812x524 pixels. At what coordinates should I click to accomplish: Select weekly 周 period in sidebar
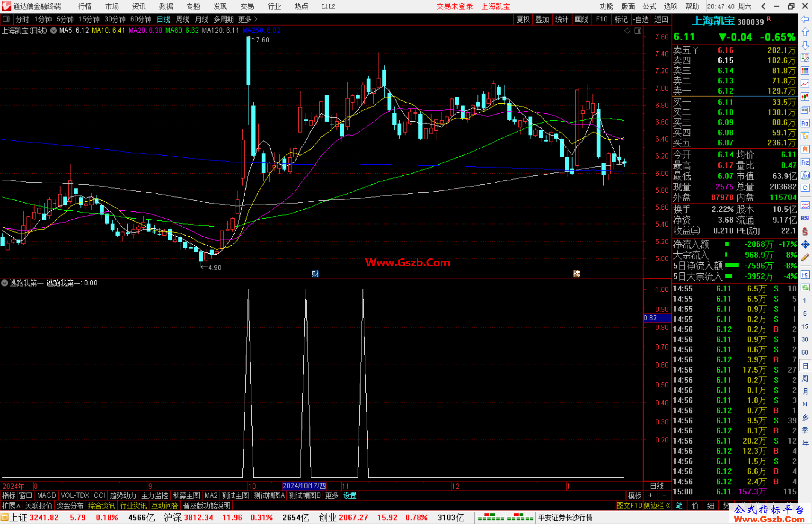(x=805, y=378)
